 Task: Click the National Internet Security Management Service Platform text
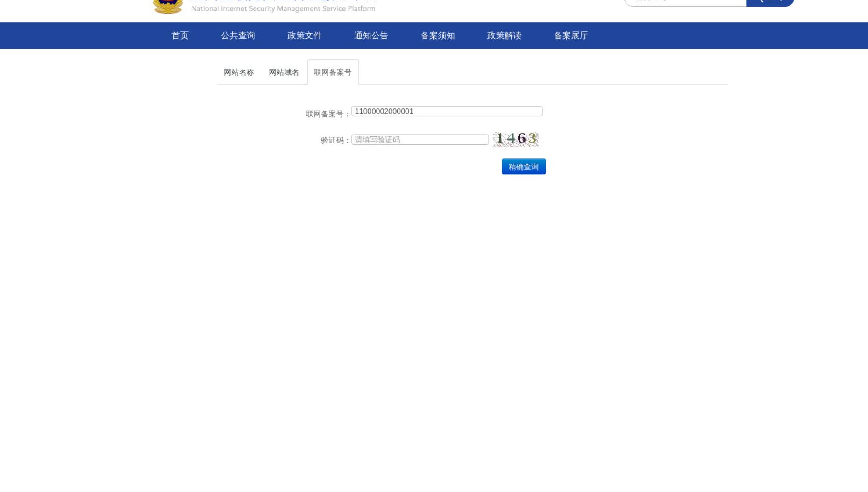click(283, 8)
